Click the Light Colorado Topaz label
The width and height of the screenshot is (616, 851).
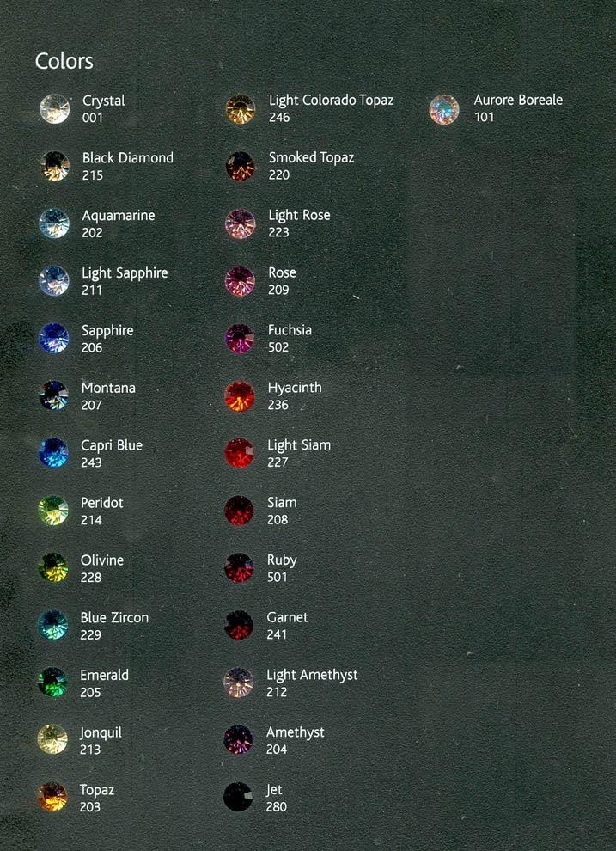[x=331, y=101]
